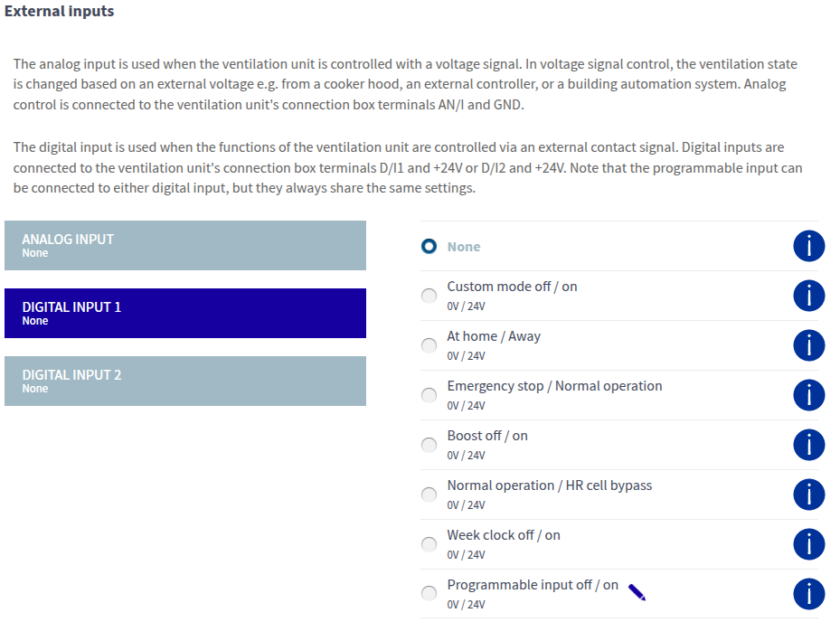Select Week clock off / on radio button
Image resolution: width=840 pixels, height=622 pixels.
(x=429, y=544)
